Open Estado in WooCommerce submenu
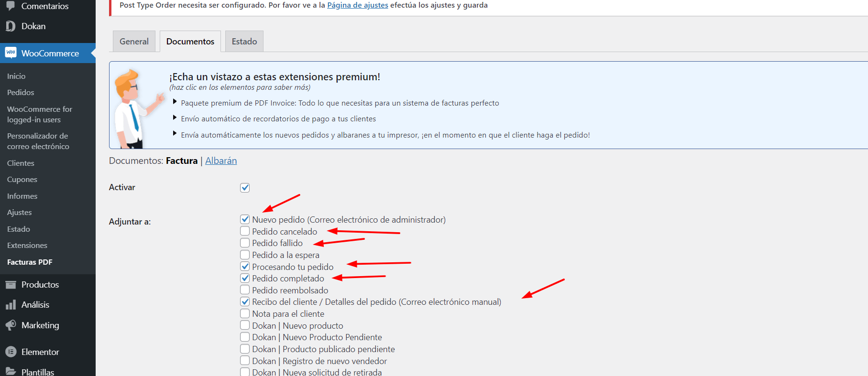This screenshot has width=868, height=376. click(19, 229)
